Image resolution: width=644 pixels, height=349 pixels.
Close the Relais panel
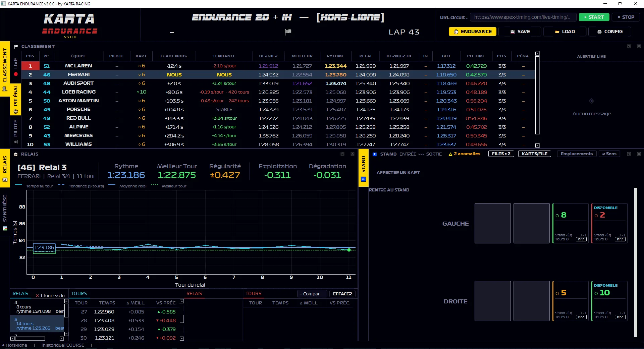tap(353, 154)
